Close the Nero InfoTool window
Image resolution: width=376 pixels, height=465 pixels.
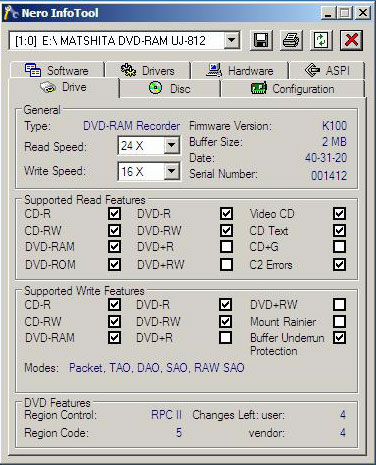pos(363,13)
